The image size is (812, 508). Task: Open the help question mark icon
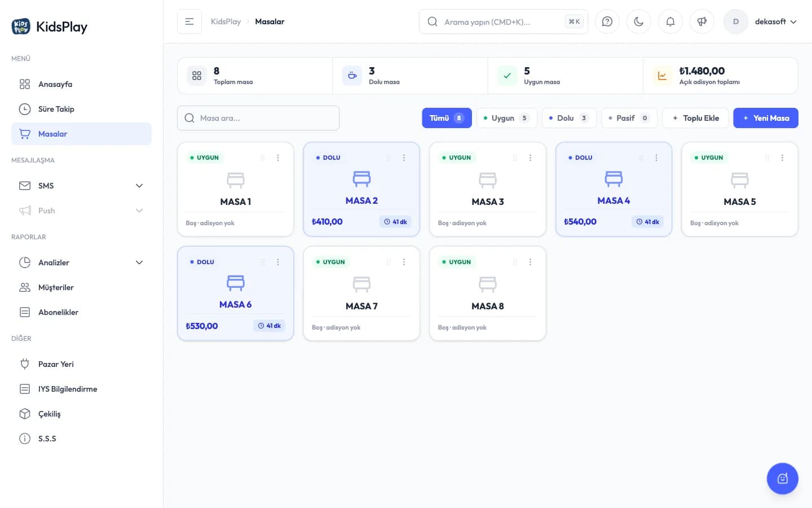pos(607,21)
